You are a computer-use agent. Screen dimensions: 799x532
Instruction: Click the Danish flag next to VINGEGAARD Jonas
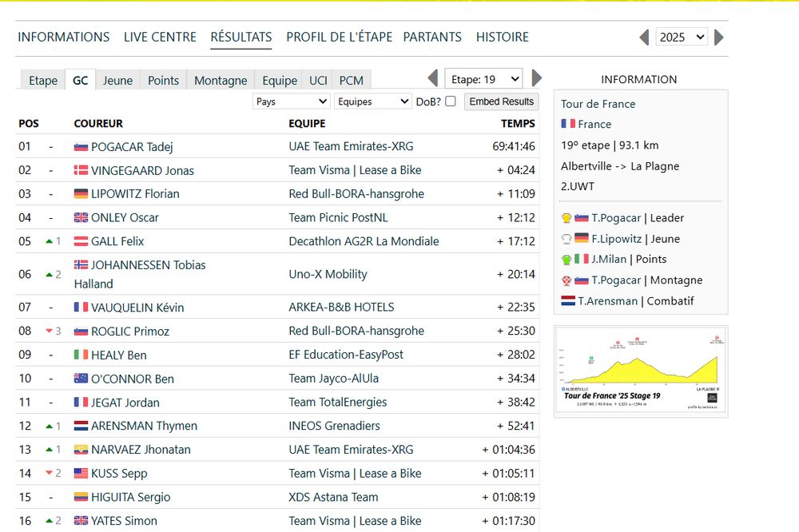[x=81, y=170]
